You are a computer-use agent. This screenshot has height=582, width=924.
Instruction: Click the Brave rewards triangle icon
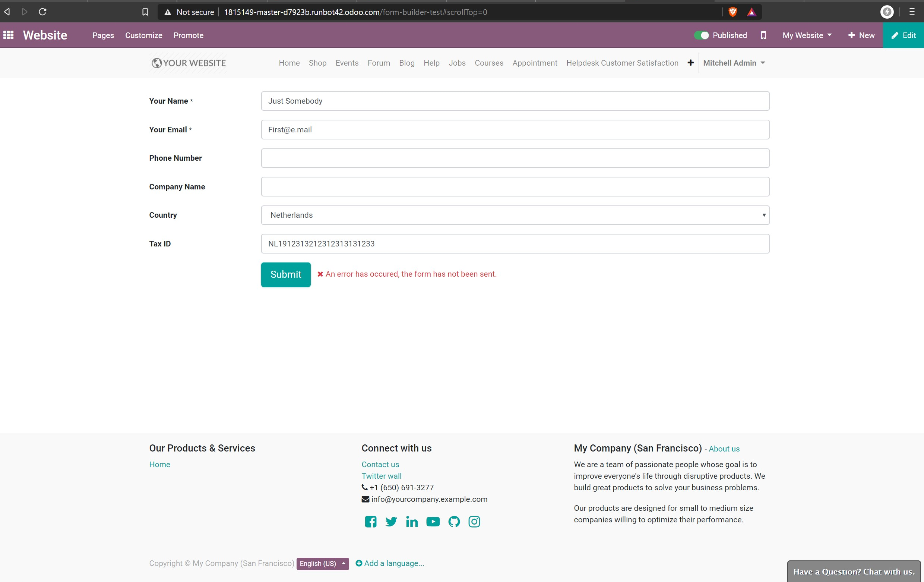coord(751,12)
